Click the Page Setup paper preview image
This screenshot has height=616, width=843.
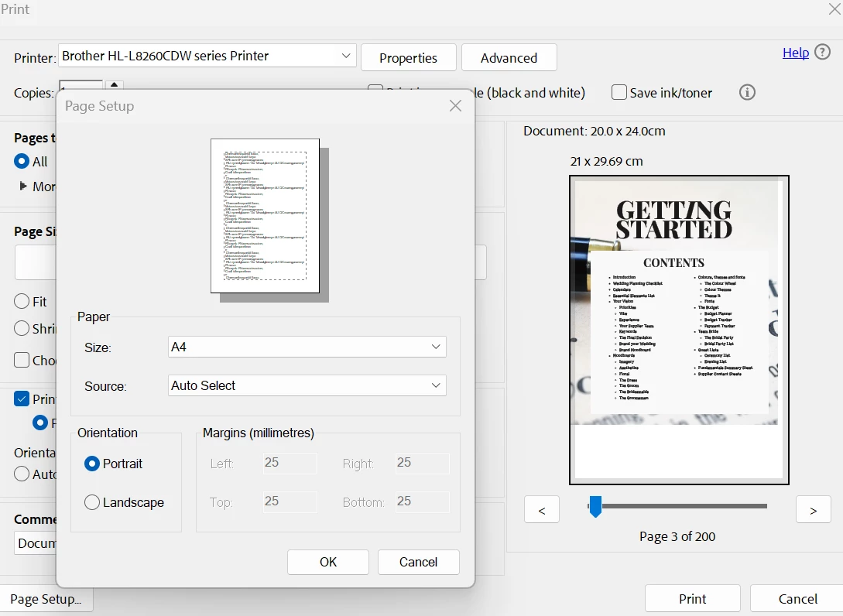pyautogui.click(x=269, y=221)
